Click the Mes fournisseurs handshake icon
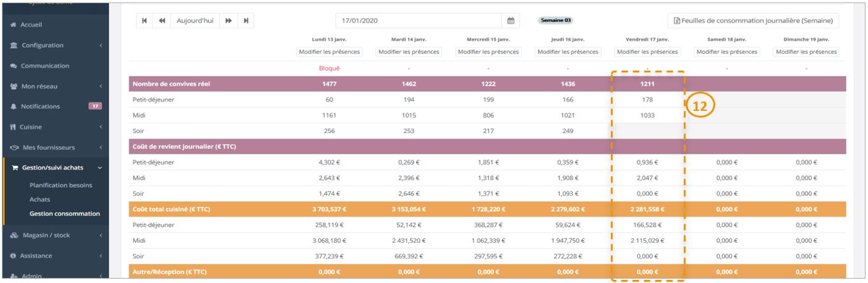This screenshot has width=868, height=283. (15, 147)
